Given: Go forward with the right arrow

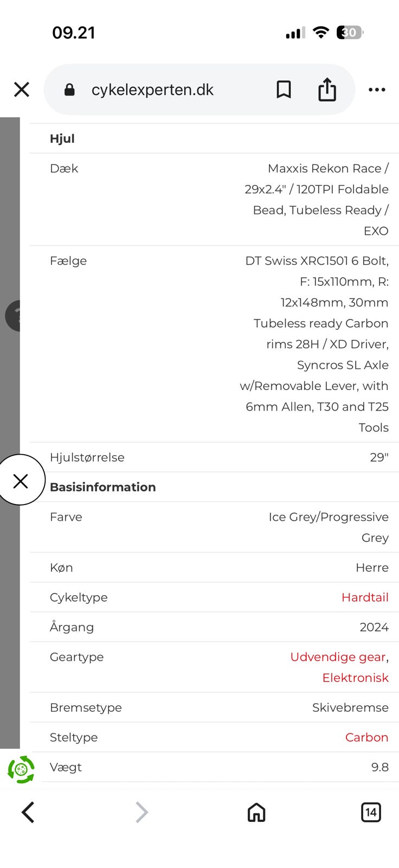Looking at the screenshot, I should tap(141, 812).
